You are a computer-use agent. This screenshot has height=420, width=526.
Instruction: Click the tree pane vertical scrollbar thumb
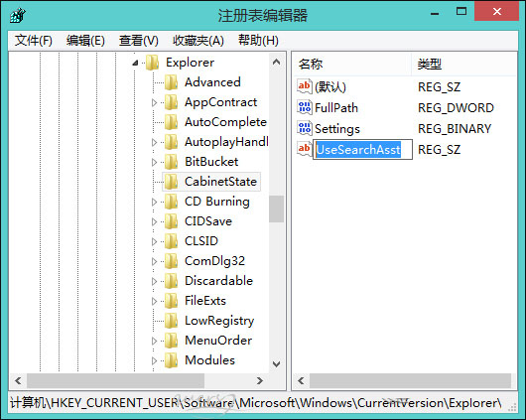277,209
